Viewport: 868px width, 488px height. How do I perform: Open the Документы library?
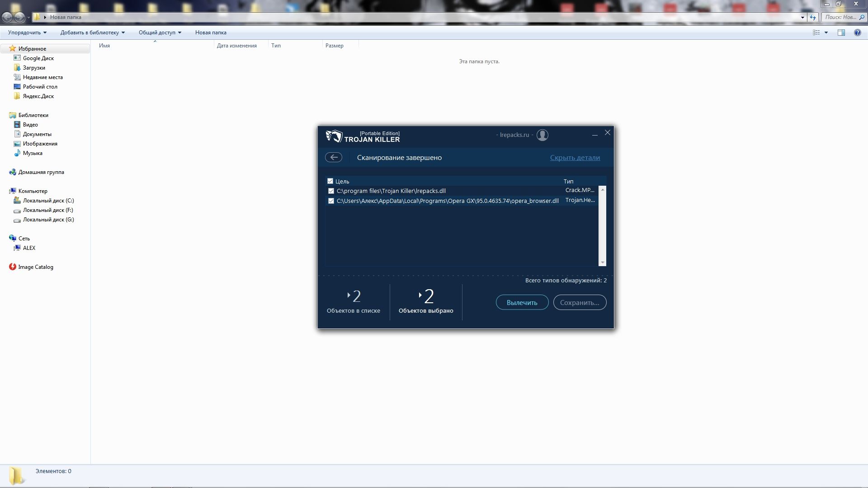(37, 134)
